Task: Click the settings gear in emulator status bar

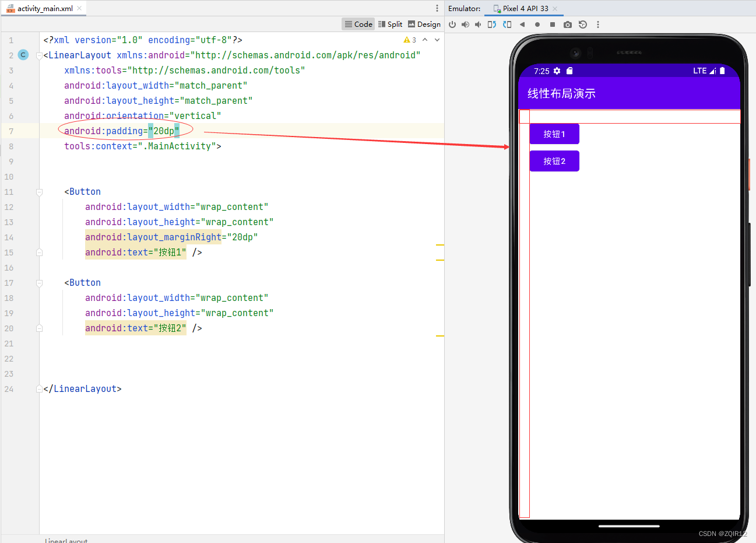Action: [x=557, y=71]
